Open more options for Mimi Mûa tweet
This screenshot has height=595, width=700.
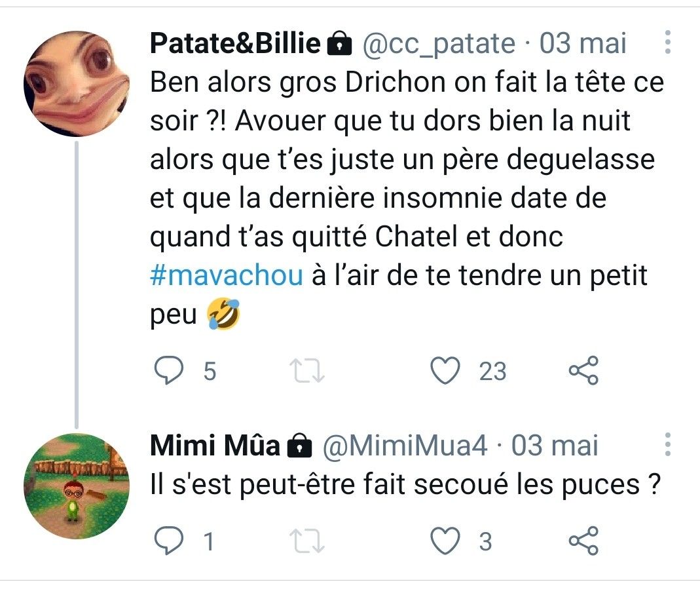667,445
